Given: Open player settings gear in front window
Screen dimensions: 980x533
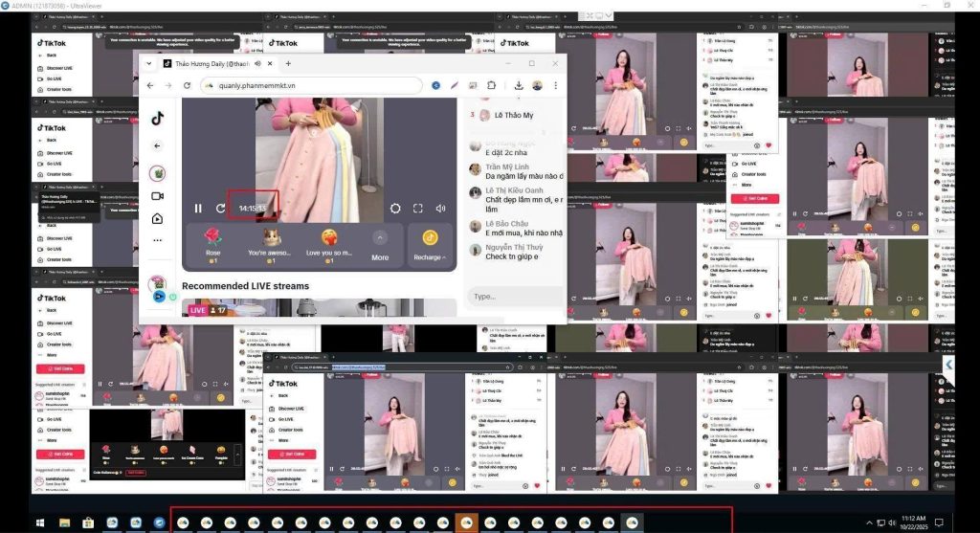Looking at the screenshot, I should tap(395, 209).
